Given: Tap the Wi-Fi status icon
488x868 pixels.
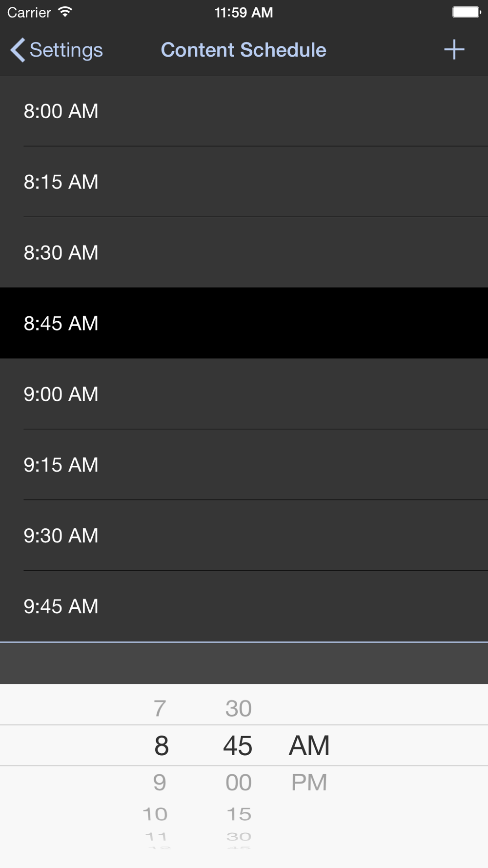Looking at the screenshot, I should point(64,12).
